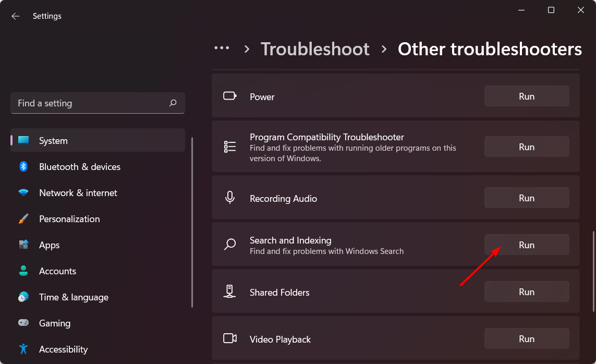Click the System monitor icon
This screenshot has width=596, height=364.
click(x=23, y=141)
